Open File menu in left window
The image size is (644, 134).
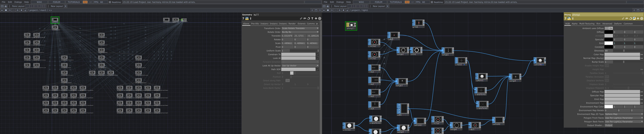point(3,2)
